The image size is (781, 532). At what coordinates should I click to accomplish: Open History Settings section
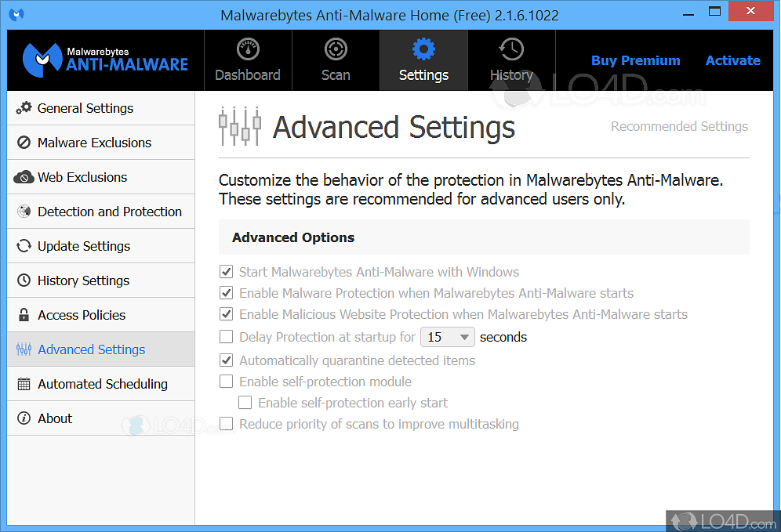100,280
